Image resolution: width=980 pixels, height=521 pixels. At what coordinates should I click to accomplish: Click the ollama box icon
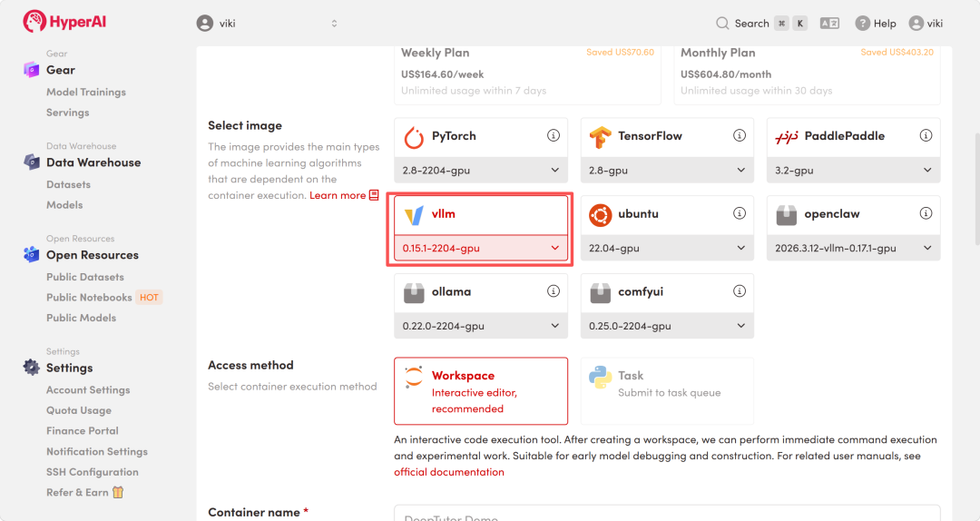tap(414, 292)
